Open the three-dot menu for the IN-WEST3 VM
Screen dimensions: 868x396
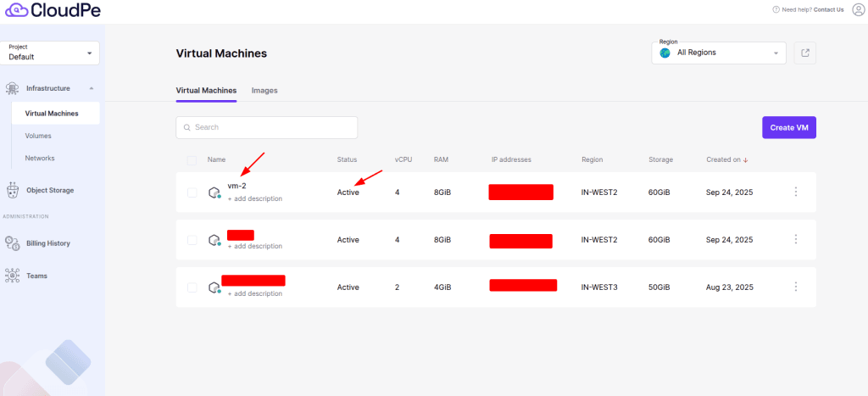(795, 287)
